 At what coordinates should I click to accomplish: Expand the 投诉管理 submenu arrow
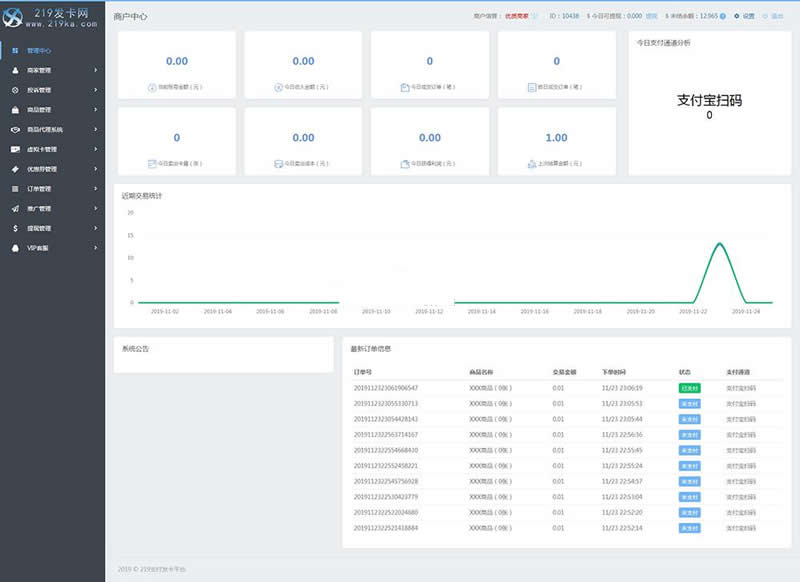94,89
